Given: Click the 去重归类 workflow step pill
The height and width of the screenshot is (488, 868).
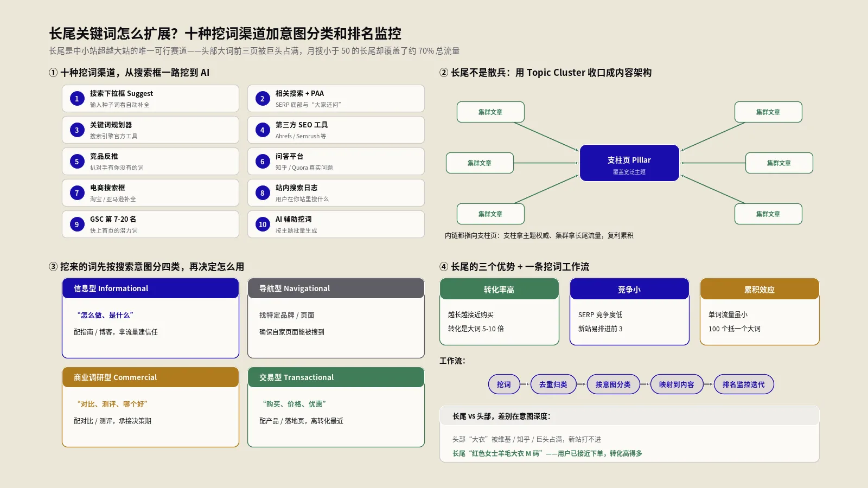Looking at the screenshot, I should click(x=553, y=384).
